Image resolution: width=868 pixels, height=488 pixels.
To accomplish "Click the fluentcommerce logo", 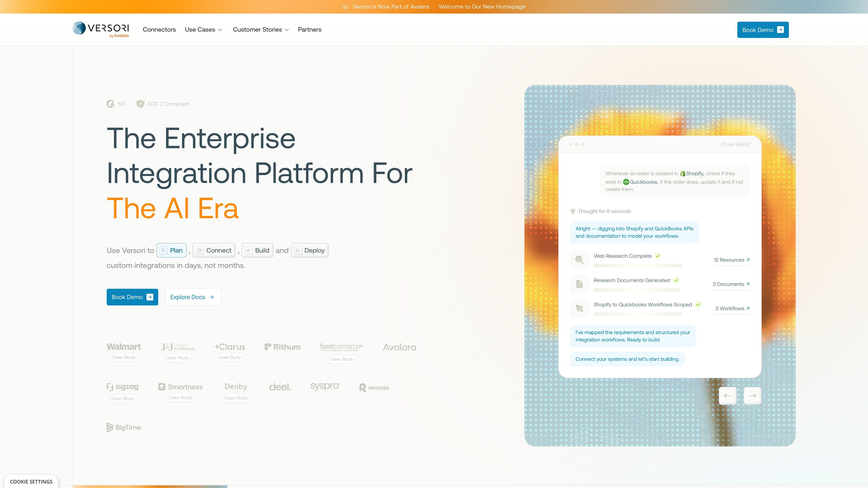I will tap(341, 347).
